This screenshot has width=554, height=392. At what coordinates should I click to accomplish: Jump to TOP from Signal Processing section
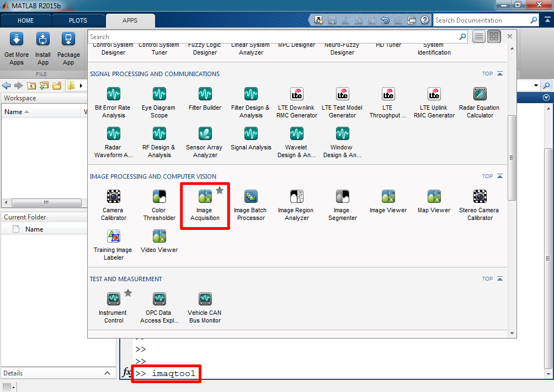[492, 73]
